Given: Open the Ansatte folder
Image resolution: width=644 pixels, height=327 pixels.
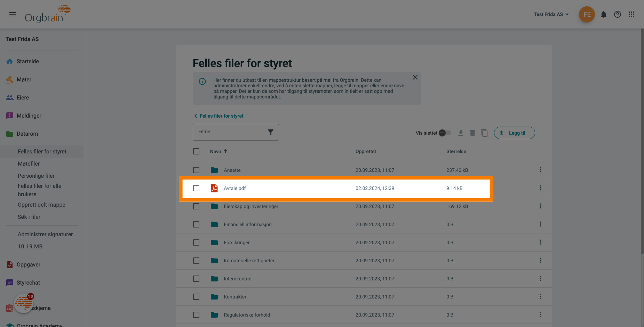Looking at the screenshot, I should coord(232,170).
